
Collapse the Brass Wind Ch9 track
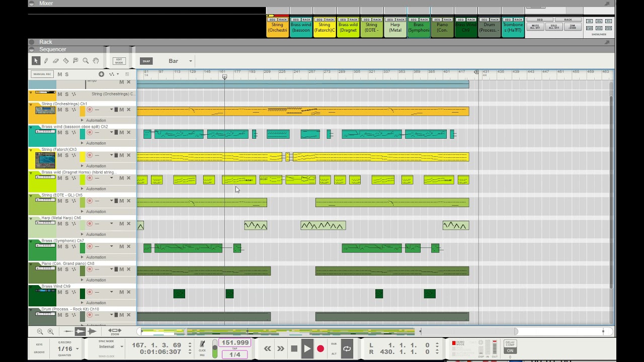pos(31,287)
